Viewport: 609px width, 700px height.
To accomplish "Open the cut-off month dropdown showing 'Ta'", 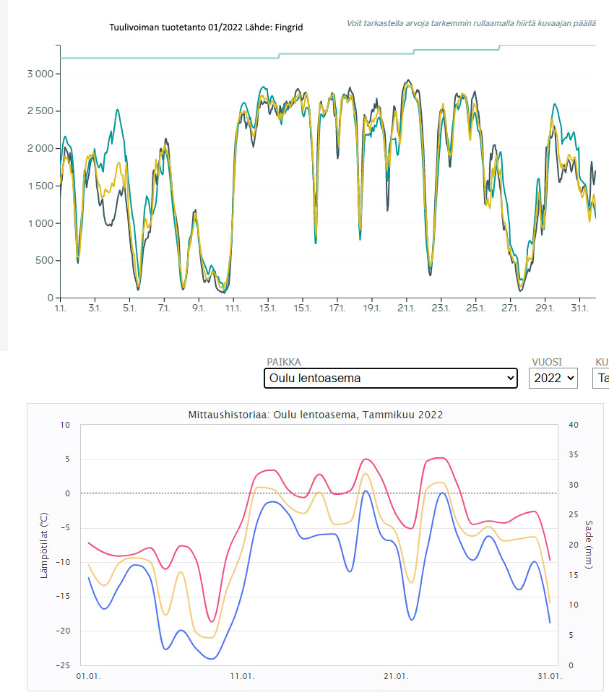I will pyautogui.click(x=601, y=378).
